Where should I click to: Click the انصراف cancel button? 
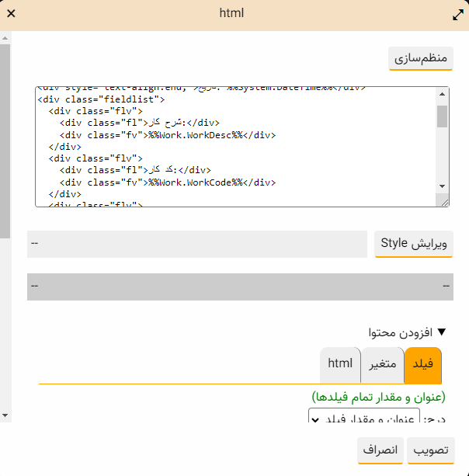(x=380, y=450)
